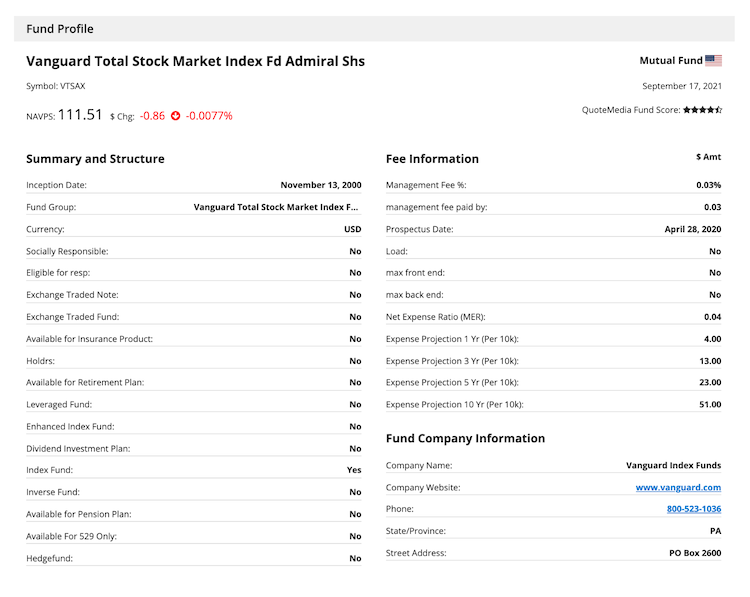Click the date September 17, 2021
The image size is (750, 597).
coord(682,86)
